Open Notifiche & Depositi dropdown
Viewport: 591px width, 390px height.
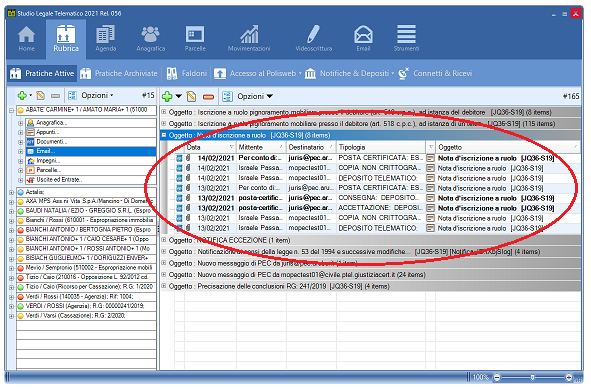click(x=349, y=73)
